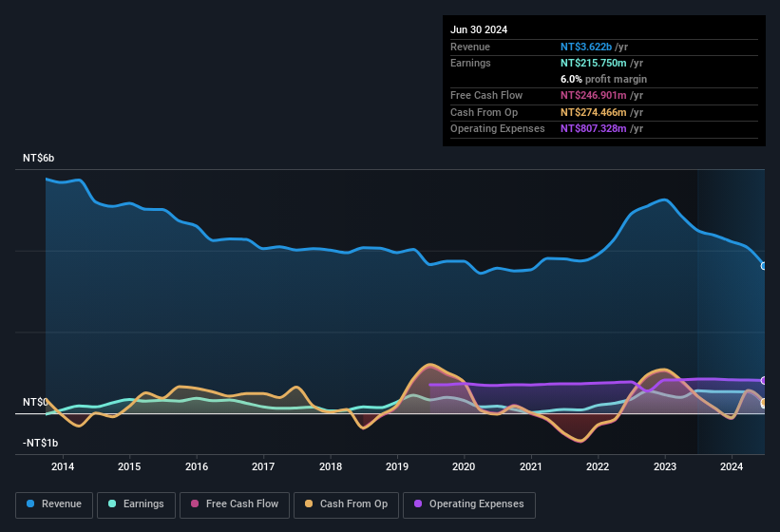Toggle the Operating Expenses legend button

coord(469,504)
